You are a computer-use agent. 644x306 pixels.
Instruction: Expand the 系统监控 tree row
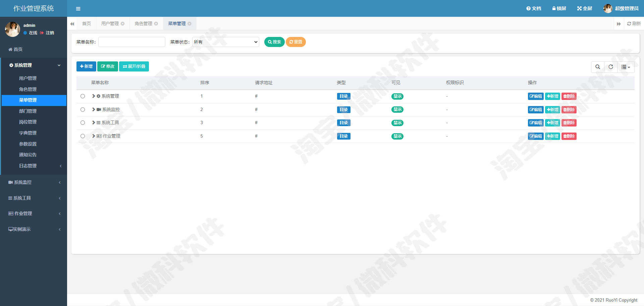click(94, 109)
